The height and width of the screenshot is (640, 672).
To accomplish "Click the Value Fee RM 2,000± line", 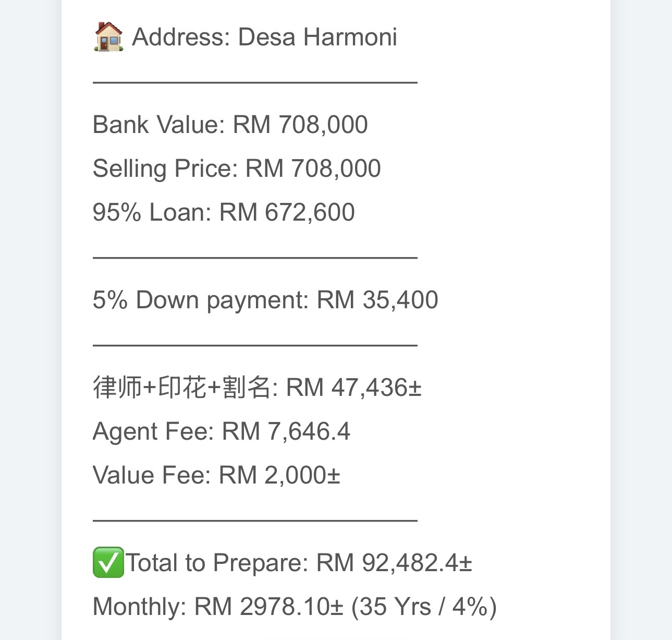I will coord(216,476).
